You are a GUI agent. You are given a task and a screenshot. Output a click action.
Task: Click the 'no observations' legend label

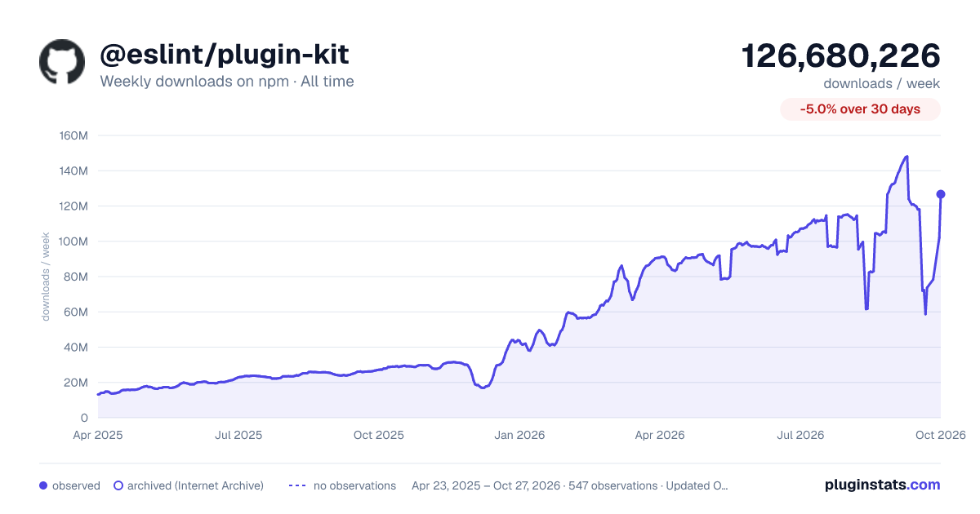click(354, 485)
